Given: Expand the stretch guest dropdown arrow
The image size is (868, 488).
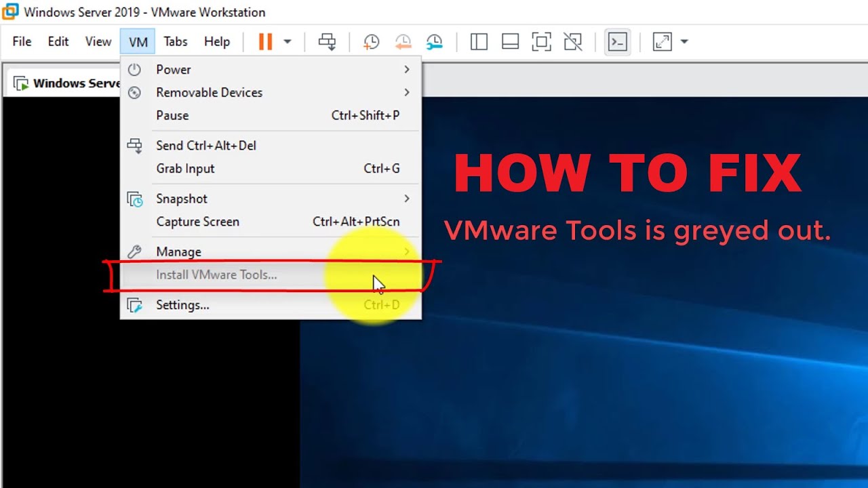Looking at the screenshot, I should click(x=684, y=42).
